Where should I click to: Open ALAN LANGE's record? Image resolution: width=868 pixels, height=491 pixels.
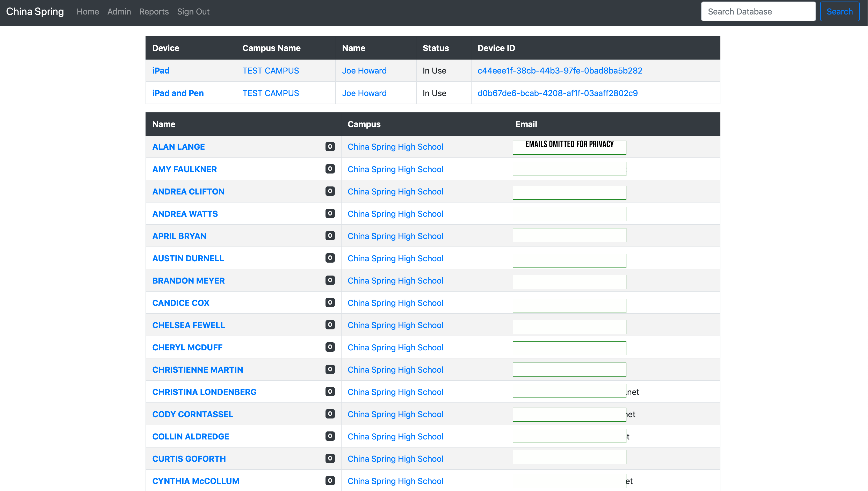click(178, 147)
